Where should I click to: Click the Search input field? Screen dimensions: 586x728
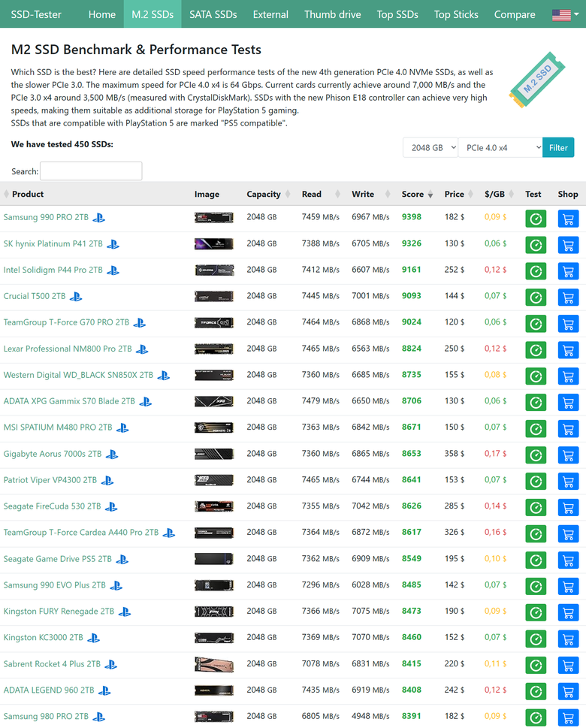coord(91,171)
